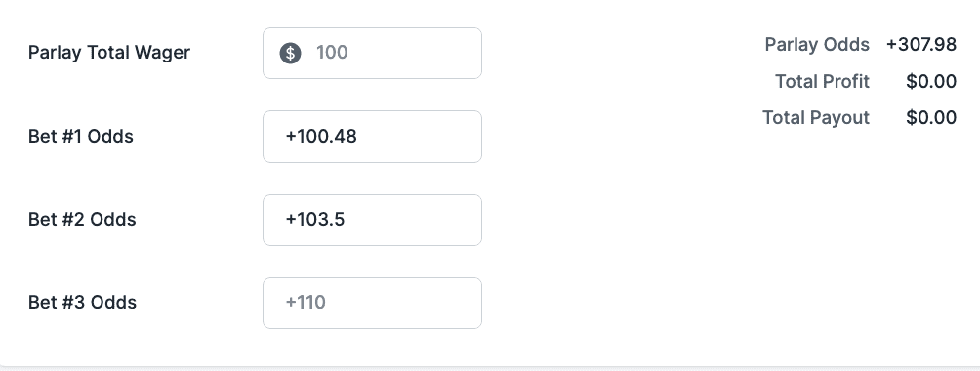Click the +110 placeholder text
Screen dimensions: 980x371
coord(306,303)
